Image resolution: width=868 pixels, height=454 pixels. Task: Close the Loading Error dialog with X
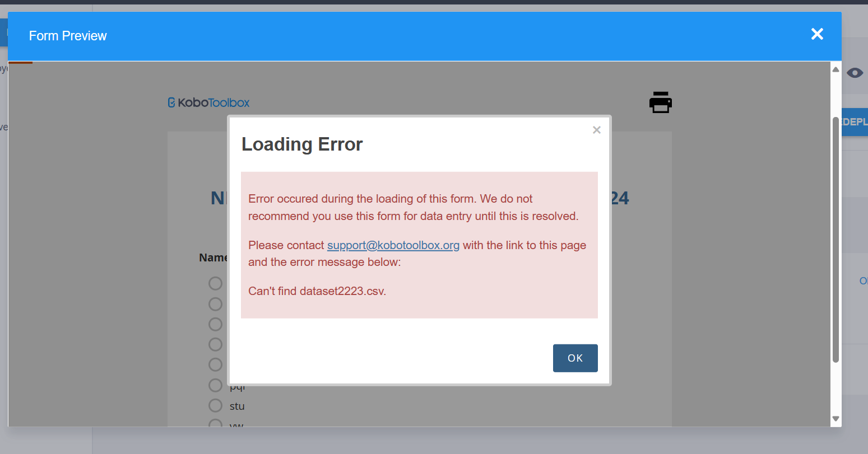pyautogui.click(x=596, y=130)
